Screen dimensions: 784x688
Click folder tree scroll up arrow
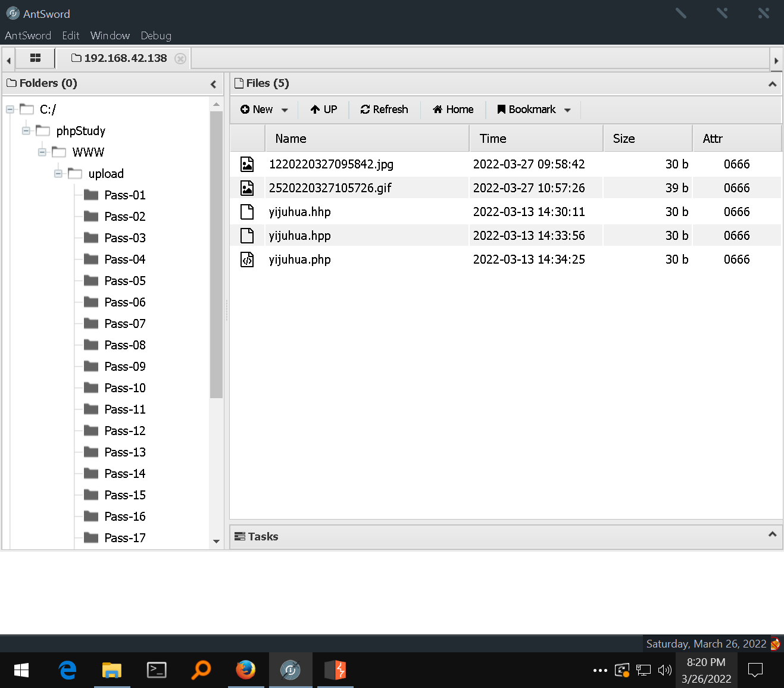pyautogui.click(x=216, y=105)
